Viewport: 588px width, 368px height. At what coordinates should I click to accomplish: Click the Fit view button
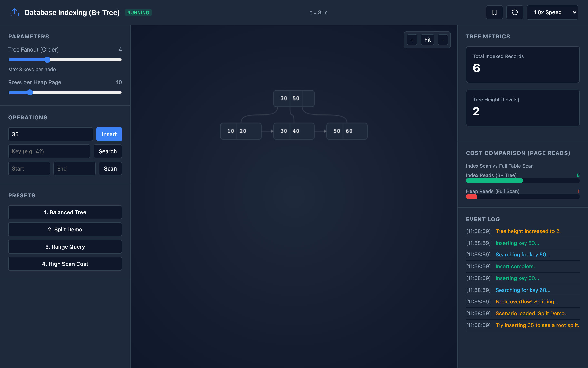427,40
